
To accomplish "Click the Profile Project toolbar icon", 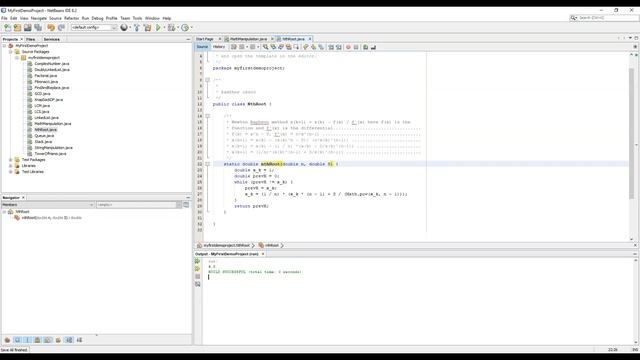I will click(x=185, y=28).
